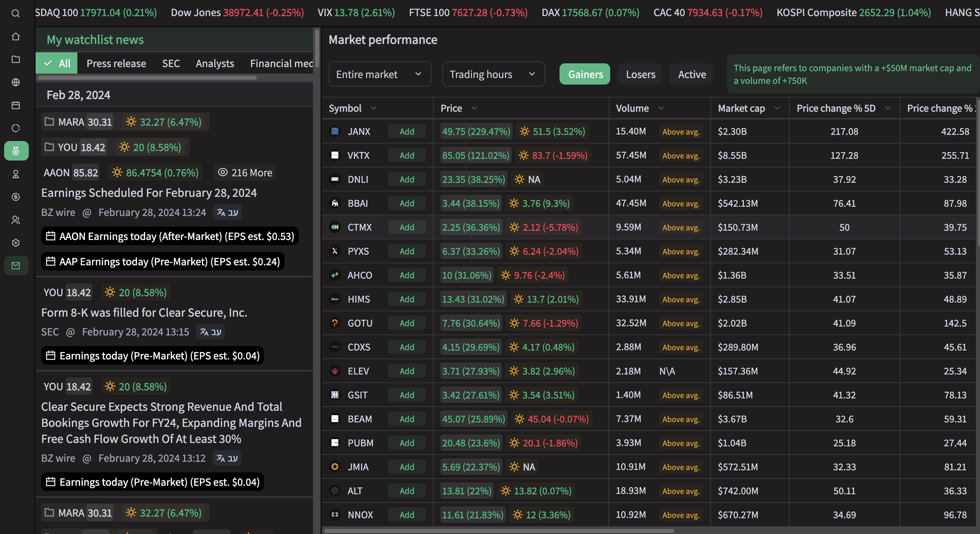The image size is (980, 534).
Task: Click folder icon next to top MARA ticker
Action: [49, 122]
